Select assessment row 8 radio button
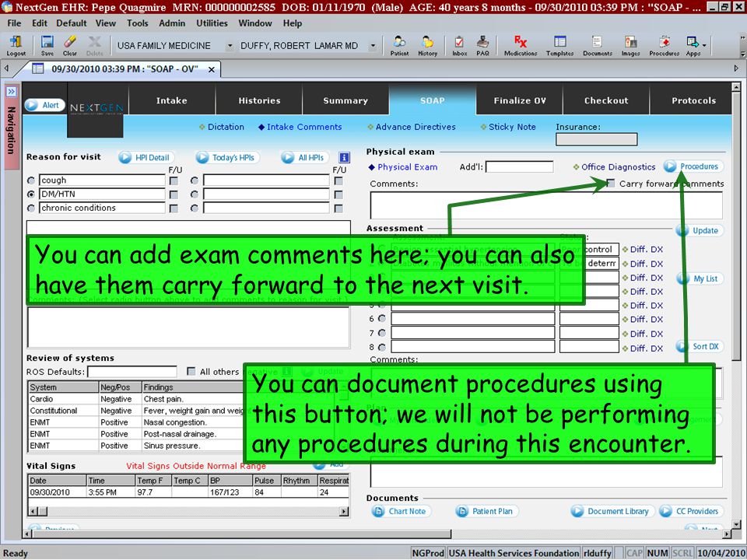 click(x=382, y=347)
